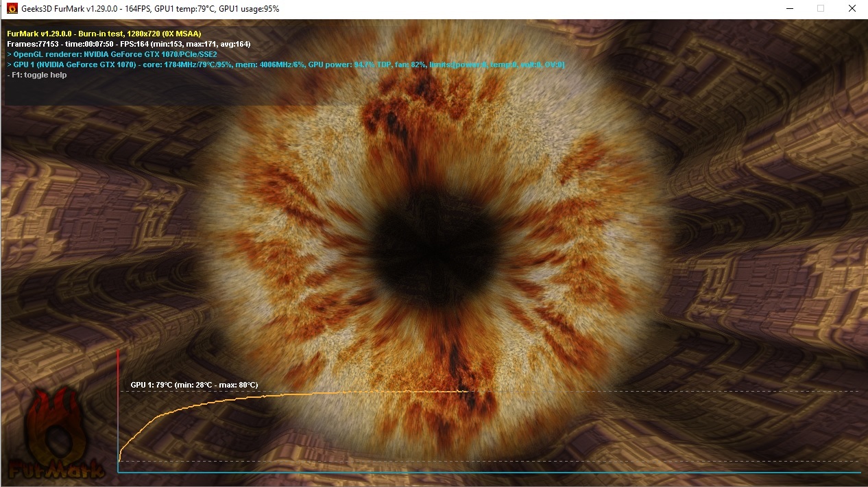Viewport: 868px width, 487px height.
Task: Click the window title text Geeks3D FurMark v1.29.0.0
Action: 70,9
